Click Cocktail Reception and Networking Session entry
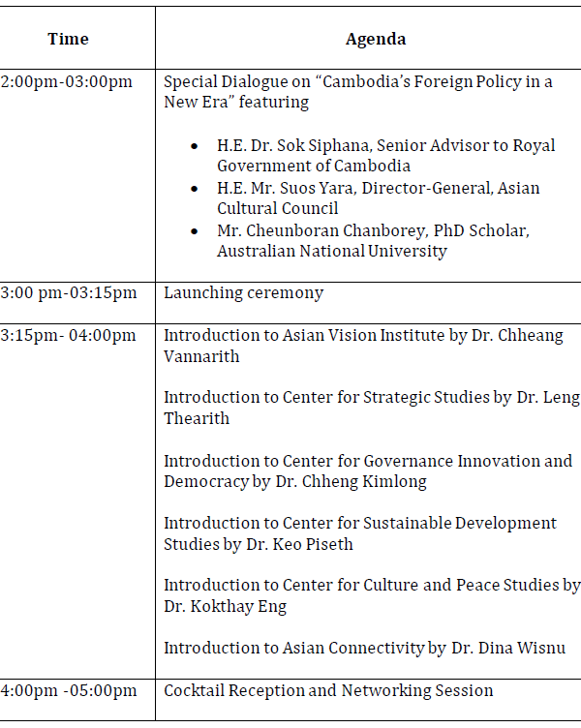The width and height of the screenshot is (581, 728). click(x=328, y=690)
